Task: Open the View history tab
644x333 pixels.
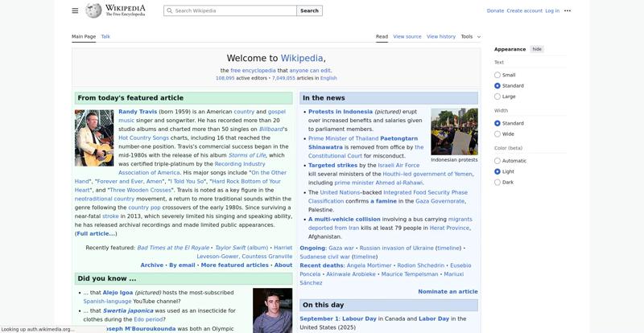Action: tap(441, 36)
